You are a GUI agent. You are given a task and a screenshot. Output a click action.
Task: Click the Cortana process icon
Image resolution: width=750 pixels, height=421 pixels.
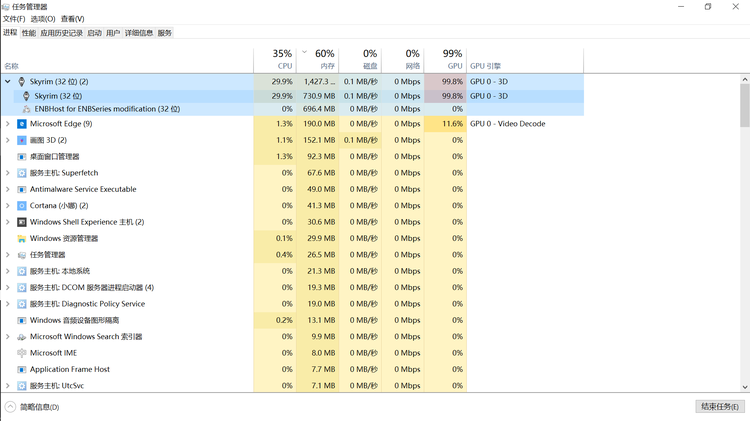click(22, 206)
